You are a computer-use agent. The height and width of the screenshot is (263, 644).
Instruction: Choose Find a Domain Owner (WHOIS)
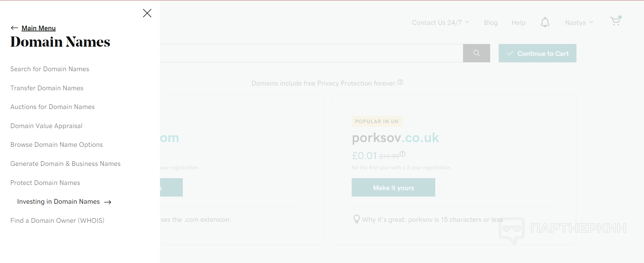(57, 221)
